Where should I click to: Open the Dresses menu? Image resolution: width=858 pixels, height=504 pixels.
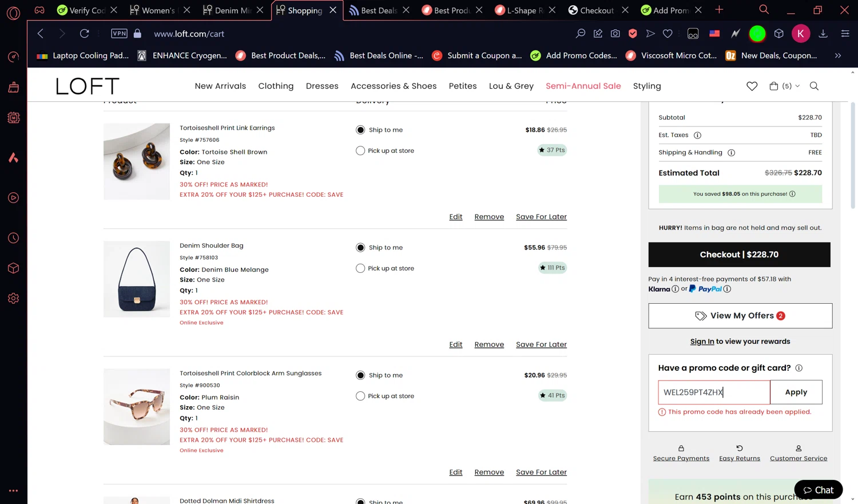322,86
